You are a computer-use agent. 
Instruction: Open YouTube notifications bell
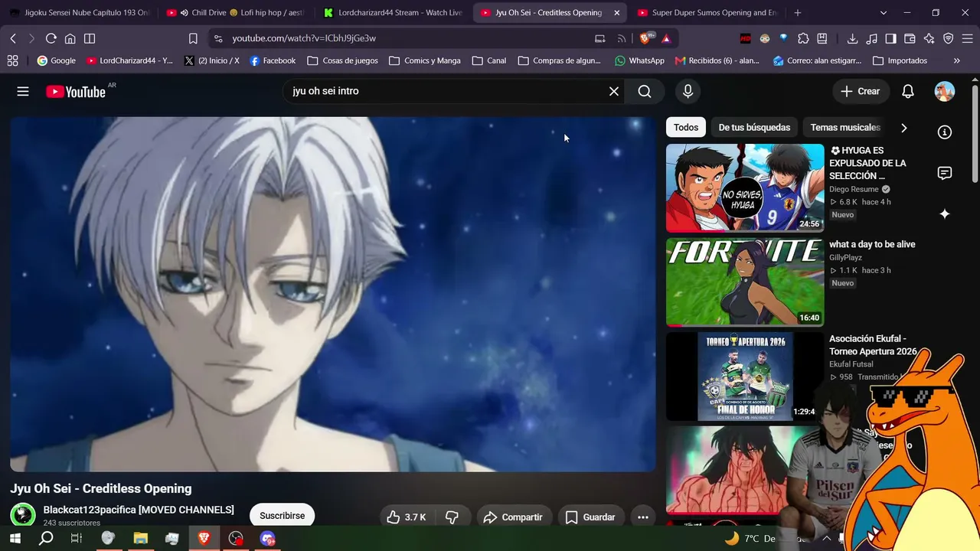[x=908, y=91]
